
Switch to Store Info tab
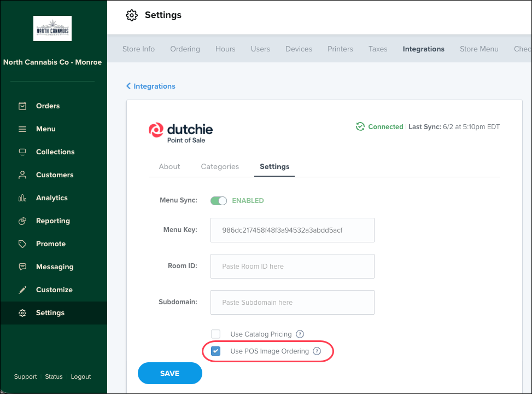coord(138,49)
